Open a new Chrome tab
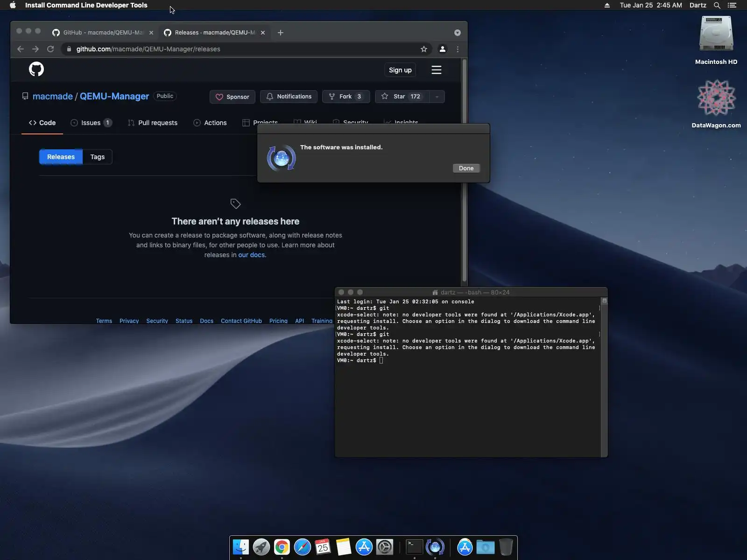 [281, 33]
